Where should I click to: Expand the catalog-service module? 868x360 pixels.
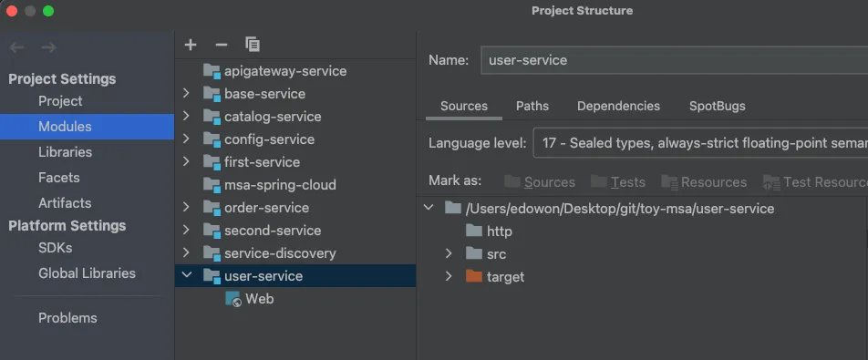[186, 116]
